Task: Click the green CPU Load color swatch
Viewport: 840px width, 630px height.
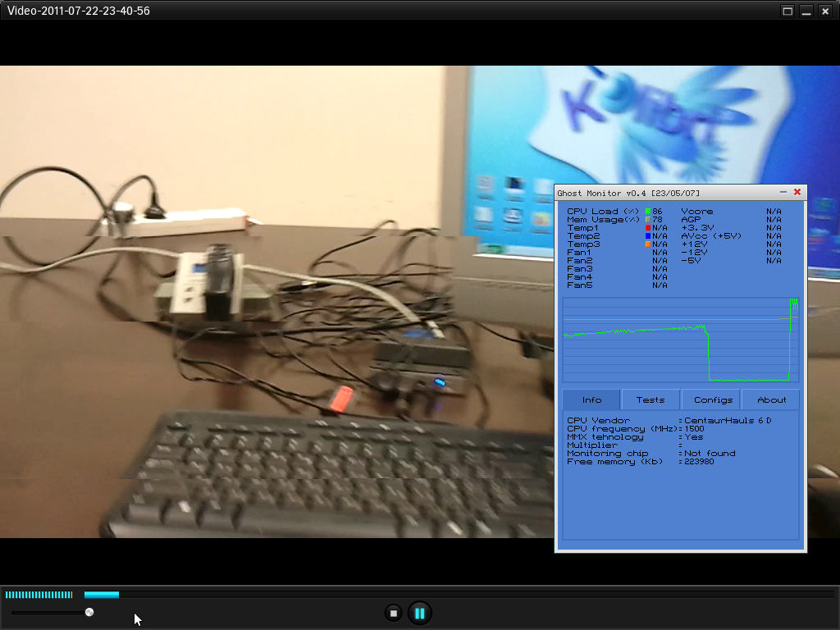Action: pyautogui.click(x=648, y=212)
